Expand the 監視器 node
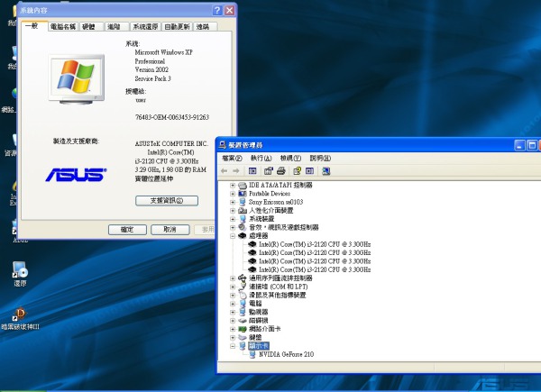Image resolution: width=541 pixels, height=392 pixels. point(233,312)
